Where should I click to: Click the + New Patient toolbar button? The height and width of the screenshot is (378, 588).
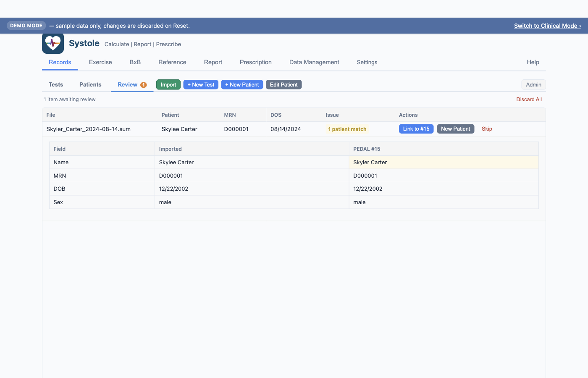pos(242,84)
